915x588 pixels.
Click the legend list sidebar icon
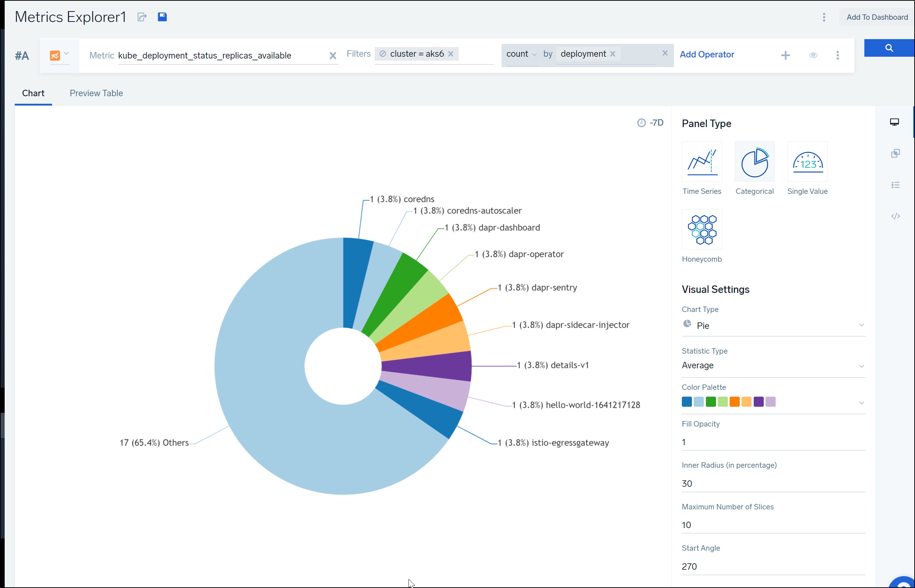pyautogui.click(x=895, y=185)
